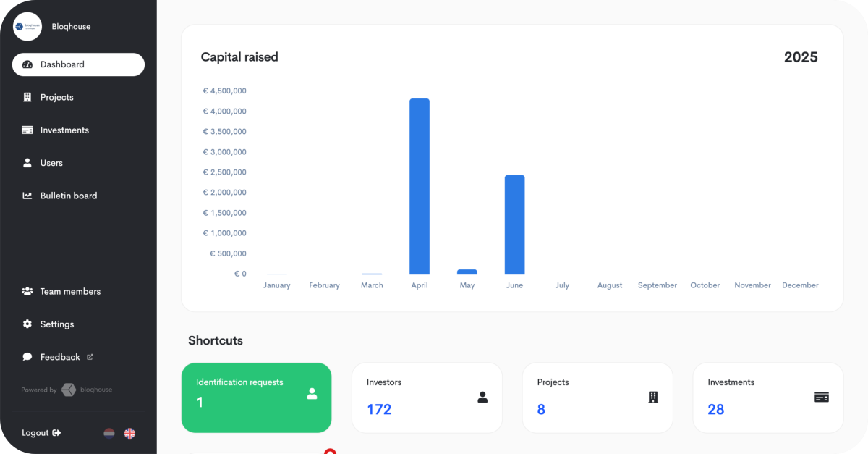The height and width of the screenshot is (454, 868).
Task: Click the Bulletin board chart icon
Action: 28,196
